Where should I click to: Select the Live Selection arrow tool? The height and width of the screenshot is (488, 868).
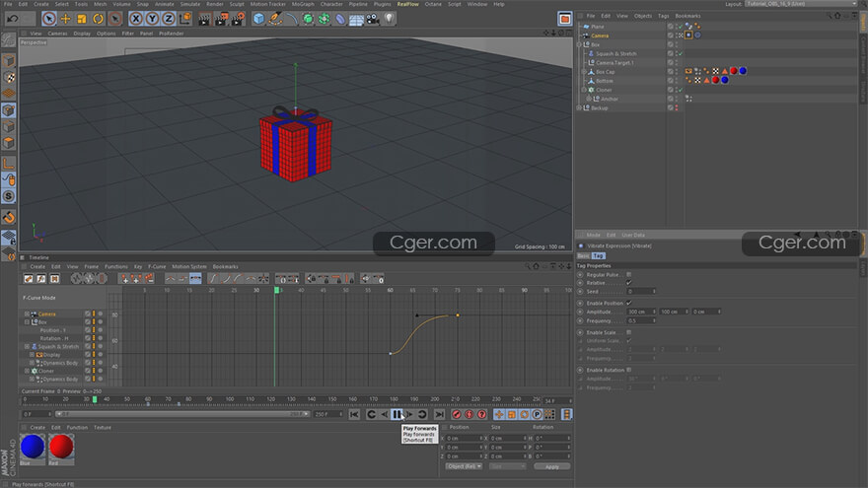click(x=48, y=19)
